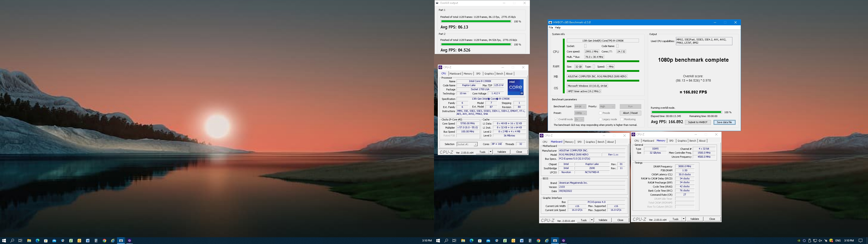The image size is (868, 244).
Task: Click Submit to HWBOT button
Action: (x=698, y=122)
